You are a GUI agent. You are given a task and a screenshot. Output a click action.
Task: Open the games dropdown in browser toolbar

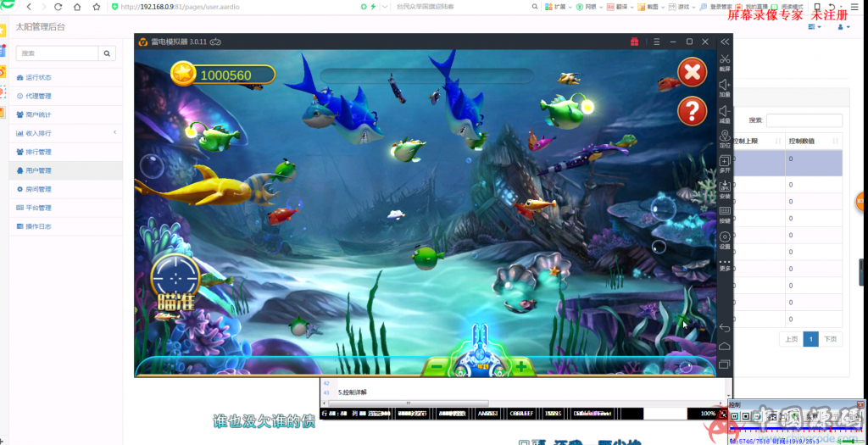click(682, 7)
